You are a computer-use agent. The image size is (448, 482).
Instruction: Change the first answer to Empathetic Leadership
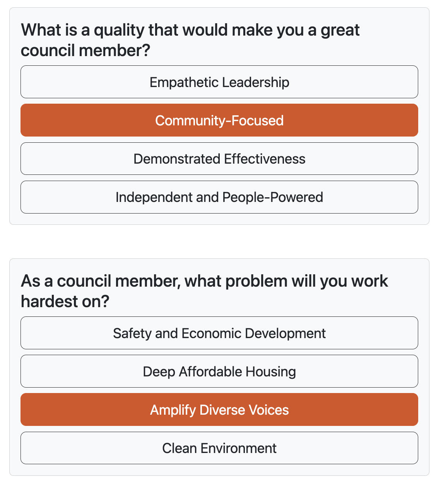click(219, 82)
